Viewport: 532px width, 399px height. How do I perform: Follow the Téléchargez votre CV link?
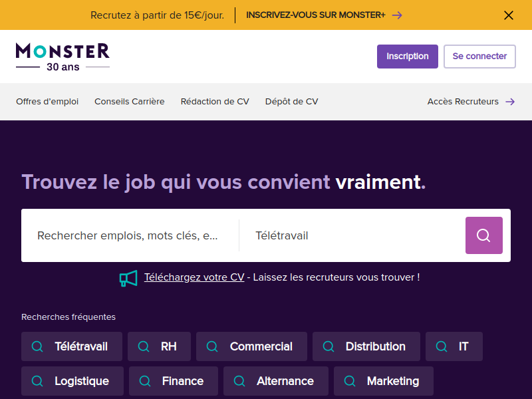[x=194, y=277]
